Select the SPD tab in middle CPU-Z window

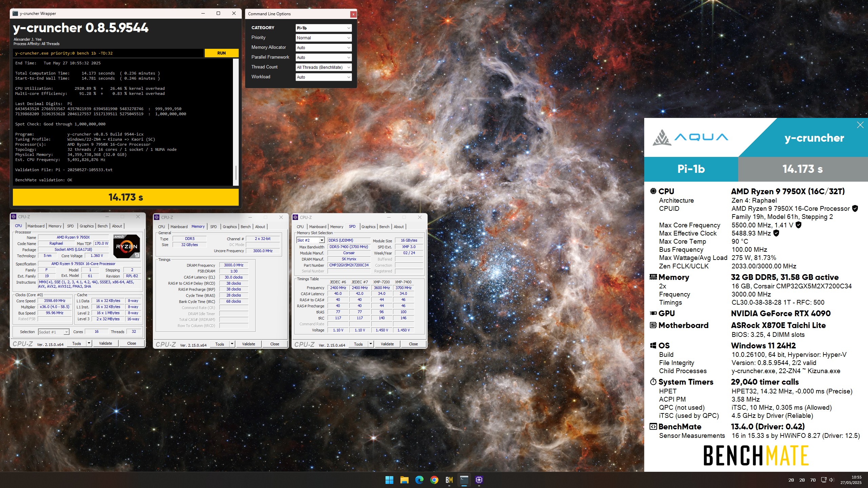(213, 227)
